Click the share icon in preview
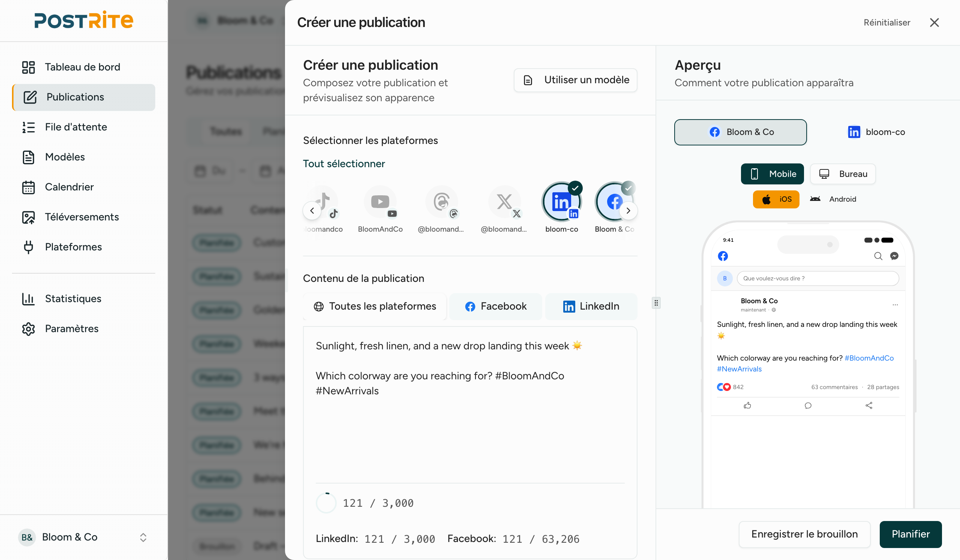Image resolution: width=960 pixels, height=560 pixels. tap(869, 406)
